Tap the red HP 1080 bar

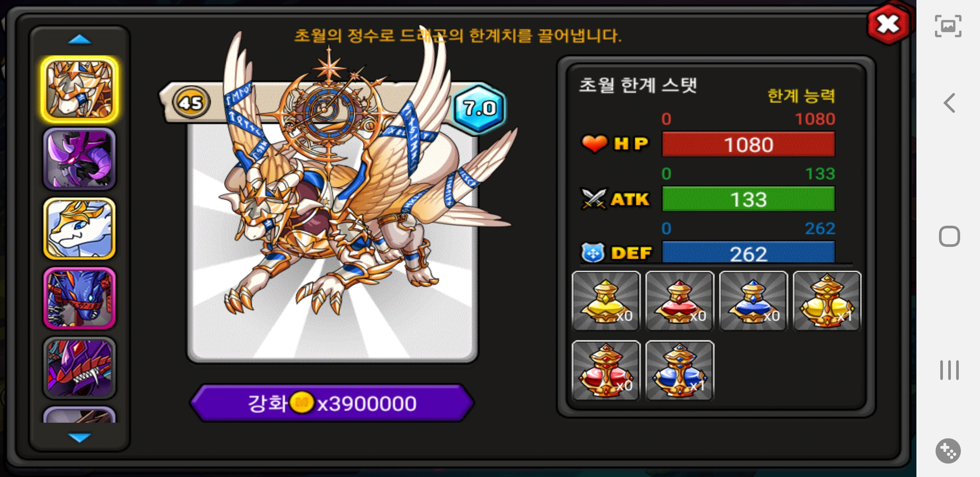point(748,144)
